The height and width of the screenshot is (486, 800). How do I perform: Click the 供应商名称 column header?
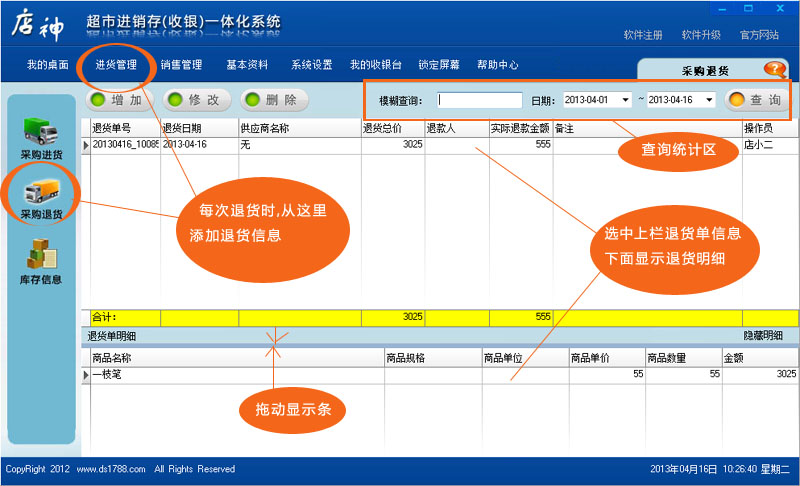click(x=300, y=129)
